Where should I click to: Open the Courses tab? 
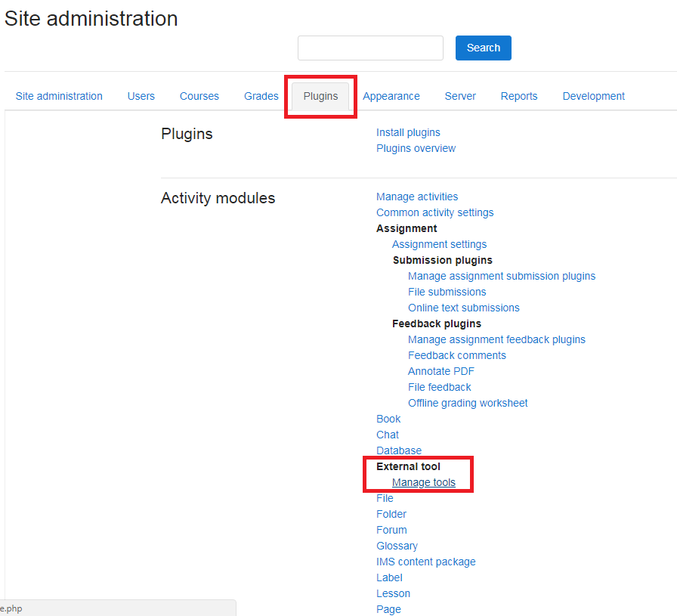pos(199,96)
